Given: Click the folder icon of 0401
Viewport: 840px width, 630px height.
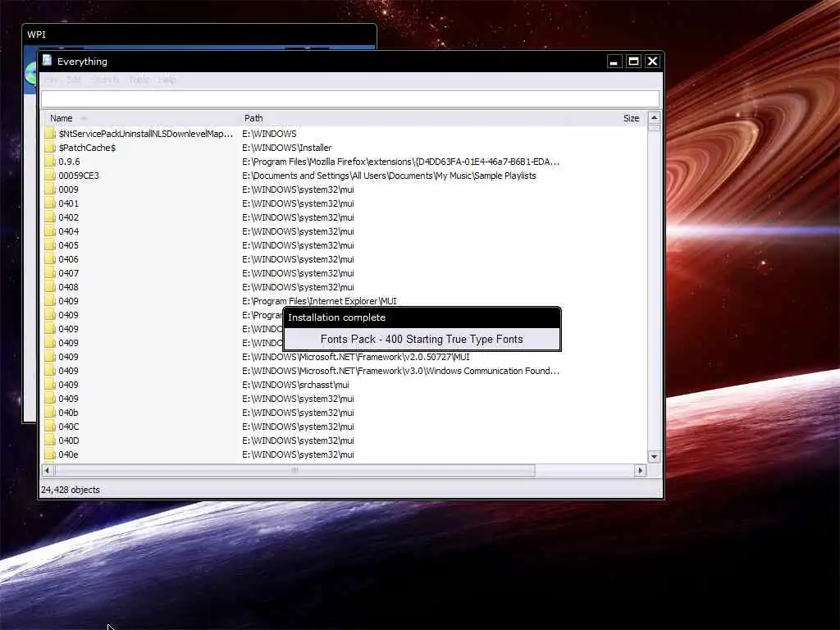Looking at the screenshot, I should point(50,203).
